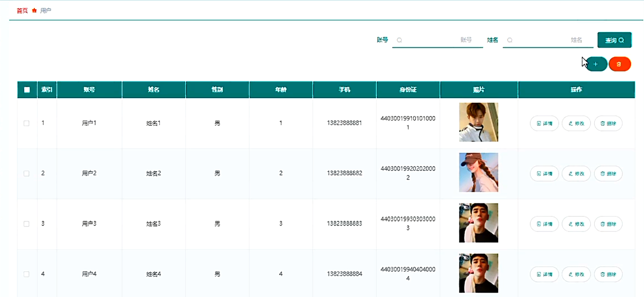This screenshot has height=297, width=644.
Task: Click the profile photo of 姓名2
Action: click(x=478, y=173)
